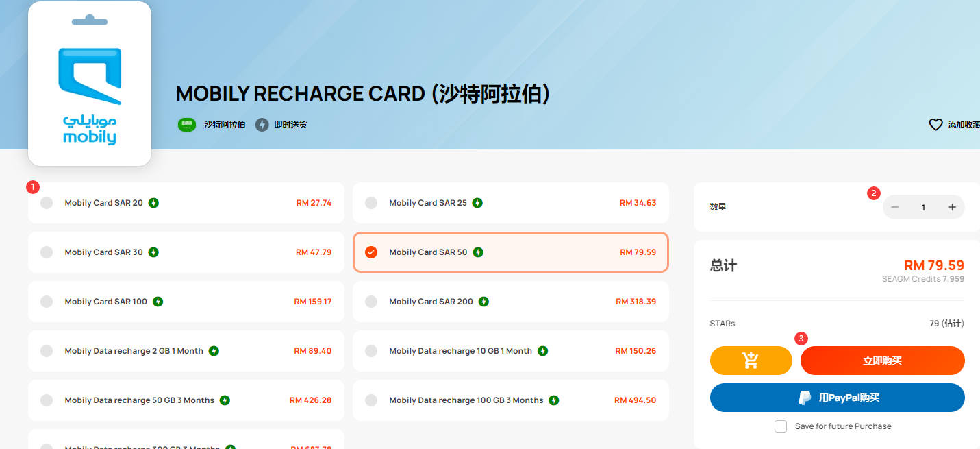980x449 pixels.
Task: Decrease quantity with the minus button
Action: click(x=895, y=207)
